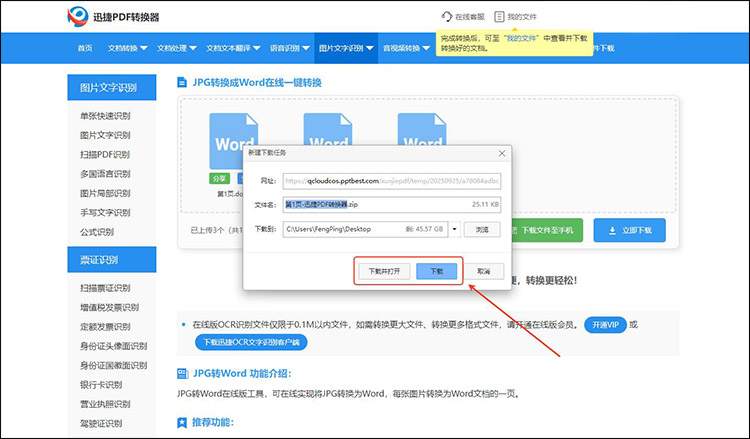Image resolution: width=750 pixels, height=439 pixels.
Task: Click the first Word file thumbnail 第1页
Action: [x=233, y=141]
